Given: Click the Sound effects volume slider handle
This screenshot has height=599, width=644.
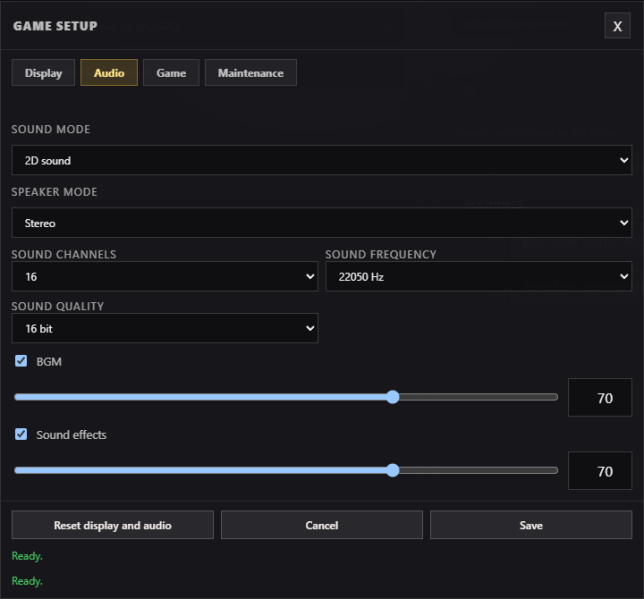Looking at the screenshot, I should point(393,470).
